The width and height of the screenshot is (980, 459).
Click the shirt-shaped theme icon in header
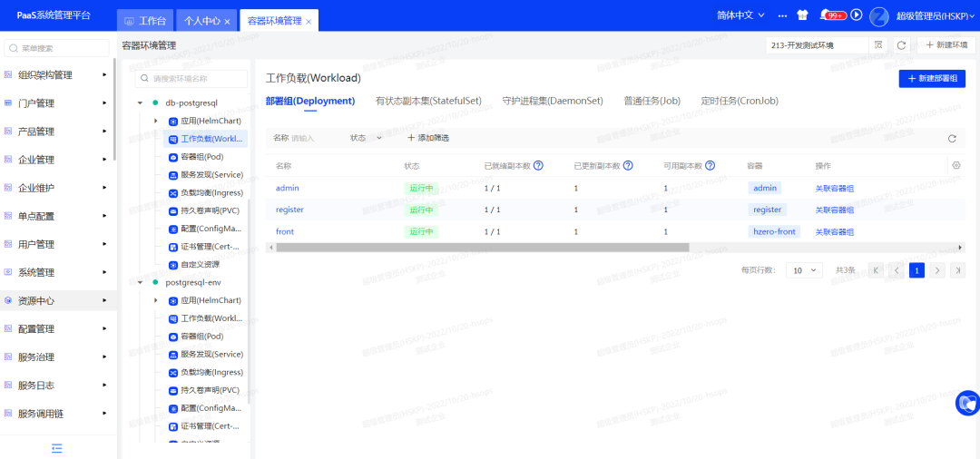[x=802, y=15]
